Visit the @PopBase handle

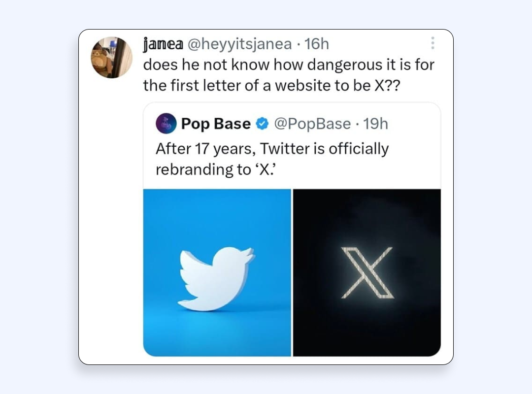pos(312,124)
